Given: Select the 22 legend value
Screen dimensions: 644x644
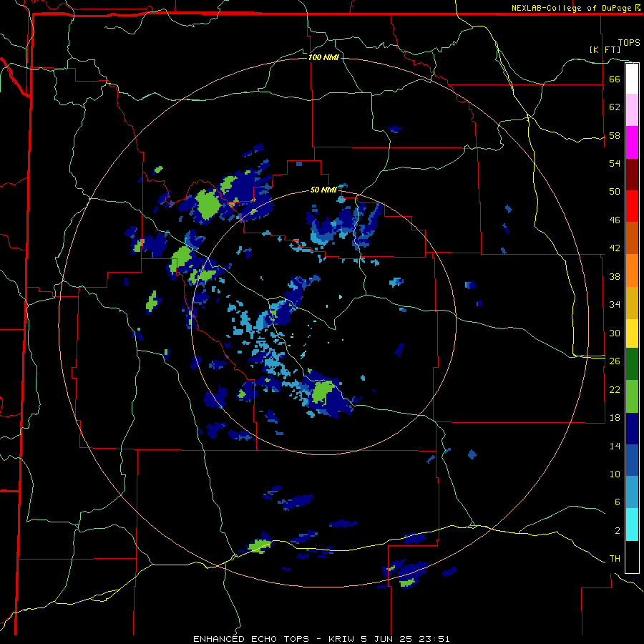Looking at the screenshot, I should click(615, 389).
